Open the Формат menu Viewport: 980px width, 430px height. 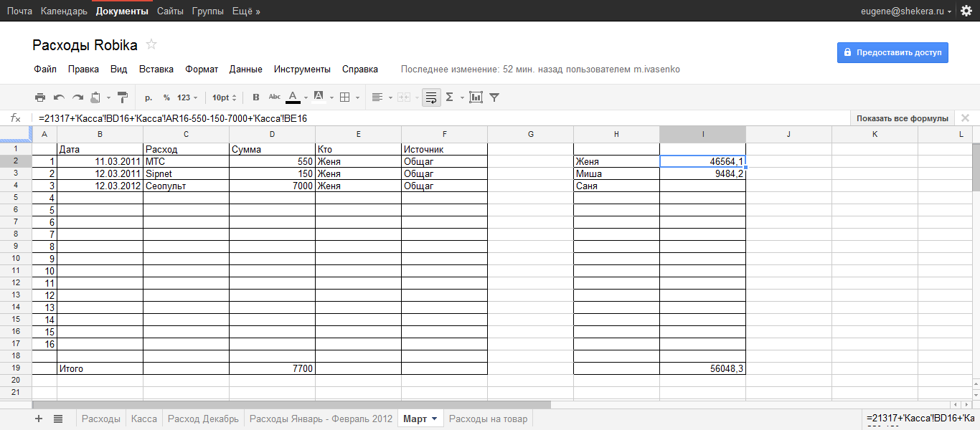(202, 70)
